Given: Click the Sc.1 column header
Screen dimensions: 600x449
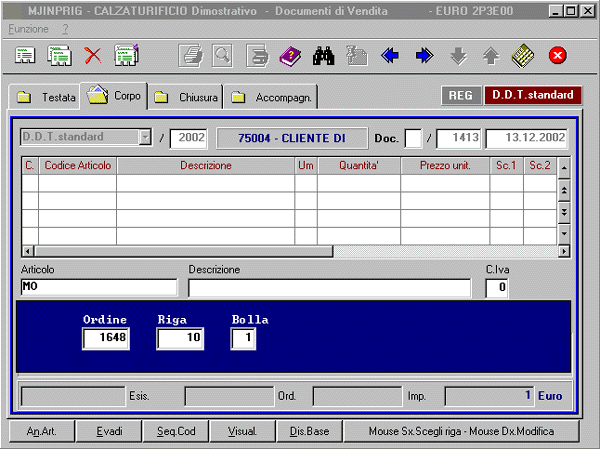Looking at the screenshot, I should pyautogui.click(x=506, y=165).
